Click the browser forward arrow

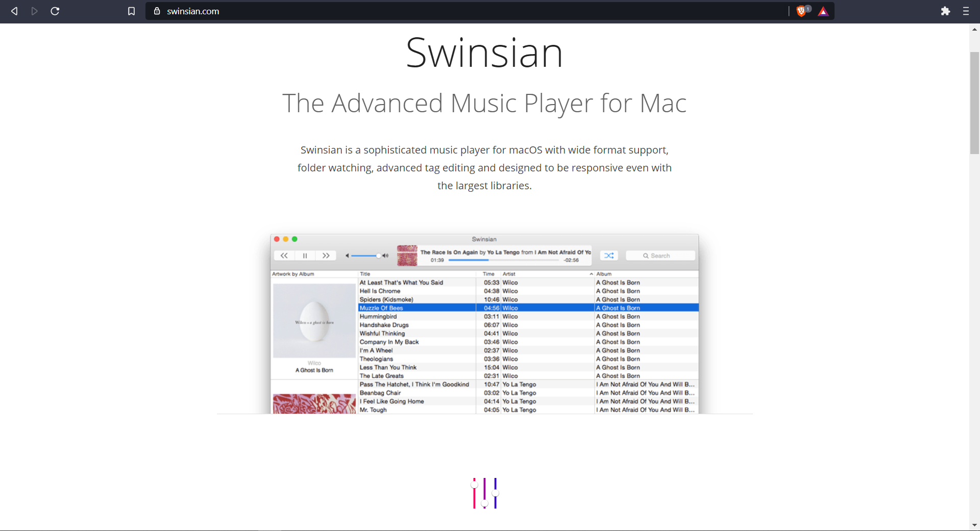(34, 11)
